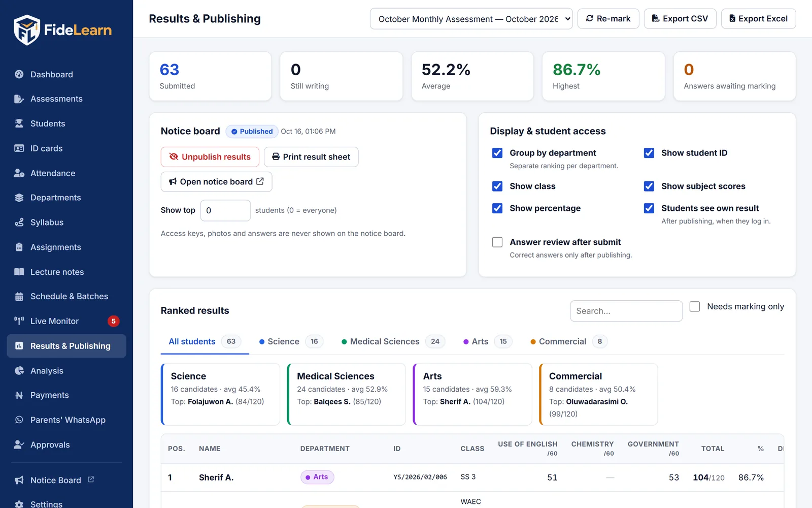This screenshot has height=508, width=812.
Task: Click the USE OF ENGLISH column header
Action: click(x=528, y=448)
